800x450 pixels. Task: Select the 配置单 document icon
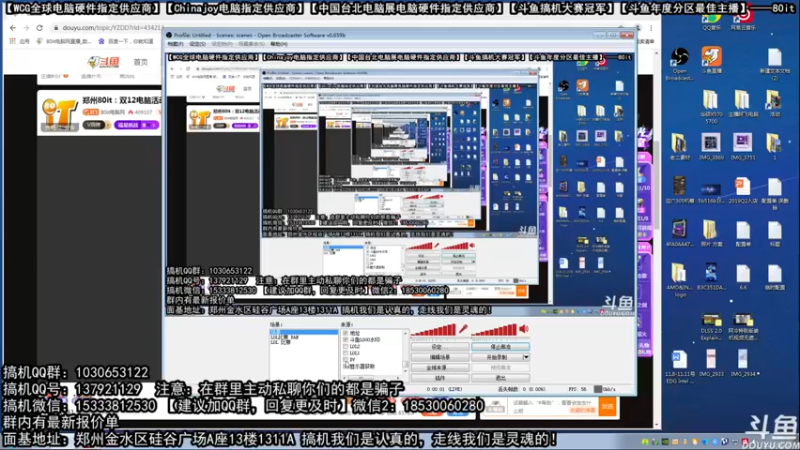point(743,234)
